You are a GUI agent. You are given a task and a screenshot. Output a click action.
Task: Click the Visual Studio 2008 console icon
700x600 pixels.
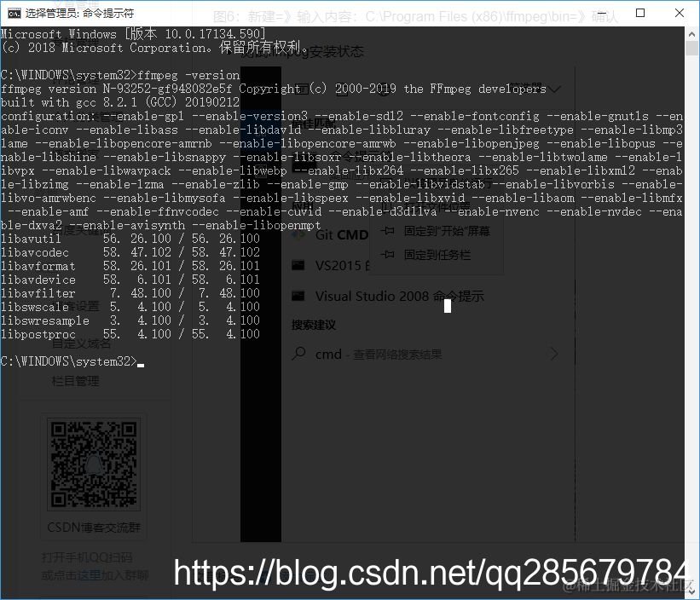pos(298,296)
